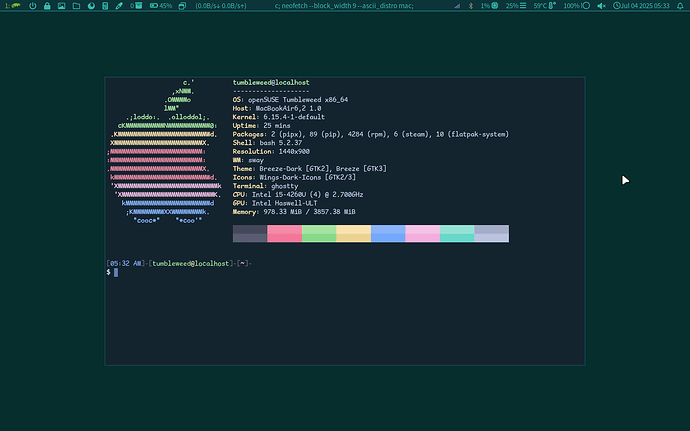
Task: Click the Host line MacBookAir6,2 1.0
Action: [x=277, y=108]
